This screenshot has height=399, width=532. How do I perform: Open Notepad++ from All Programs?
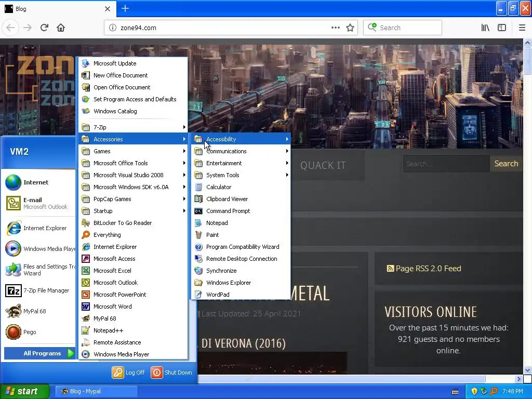click(133, 330)
